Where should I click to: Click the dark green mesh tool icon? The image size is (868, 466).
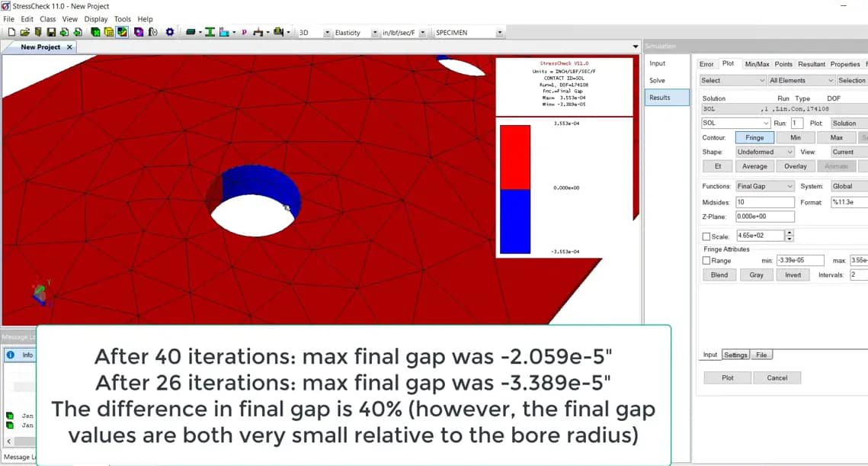coord(191,32)
